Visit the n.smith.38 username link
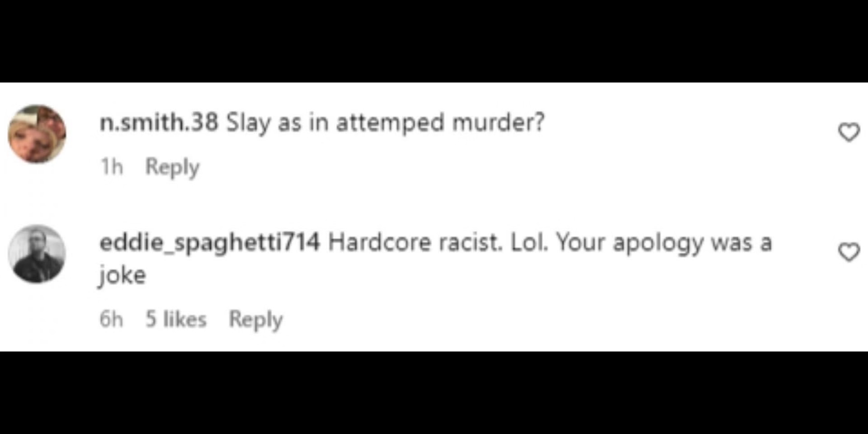The height and width of the screenshot is (434, 868). (159, 122)
